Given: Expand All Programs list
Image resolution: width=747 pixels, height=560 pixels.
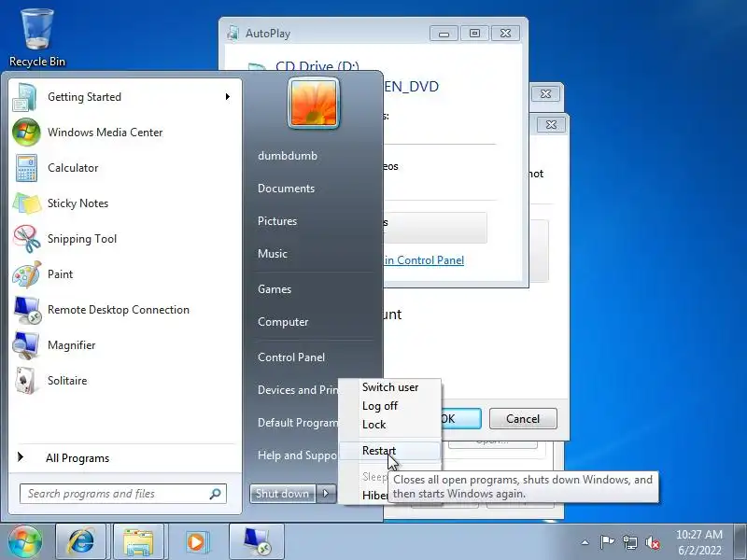Looking at the screenshot, I should tap(125, 458).
